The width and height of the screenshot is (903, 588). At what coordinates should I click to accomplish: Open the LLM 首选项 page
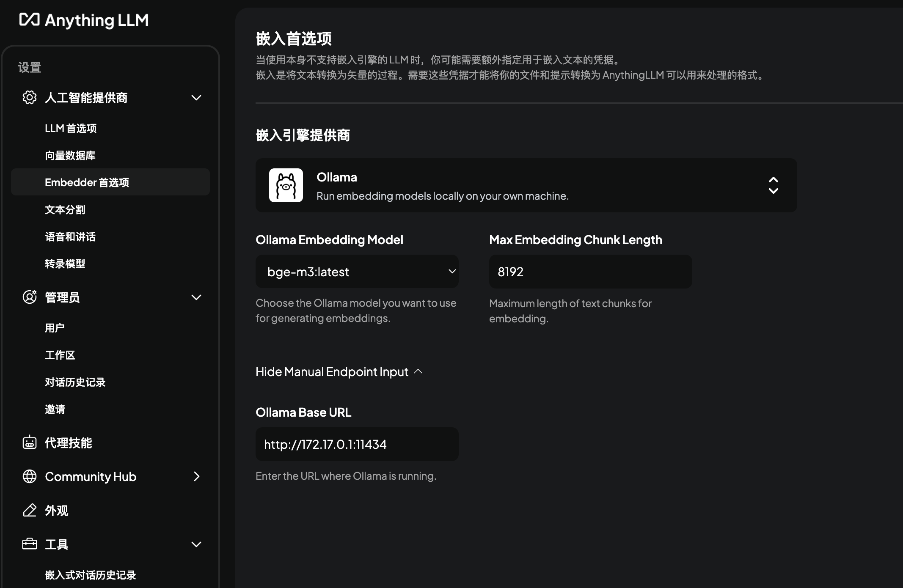click(x=70, y=128)
